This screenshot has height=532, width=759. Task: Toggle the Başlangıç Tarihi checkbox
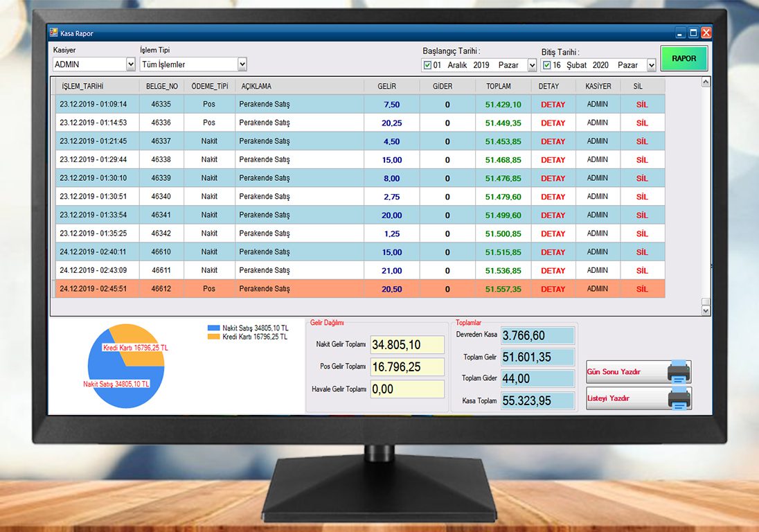(427, 65)
